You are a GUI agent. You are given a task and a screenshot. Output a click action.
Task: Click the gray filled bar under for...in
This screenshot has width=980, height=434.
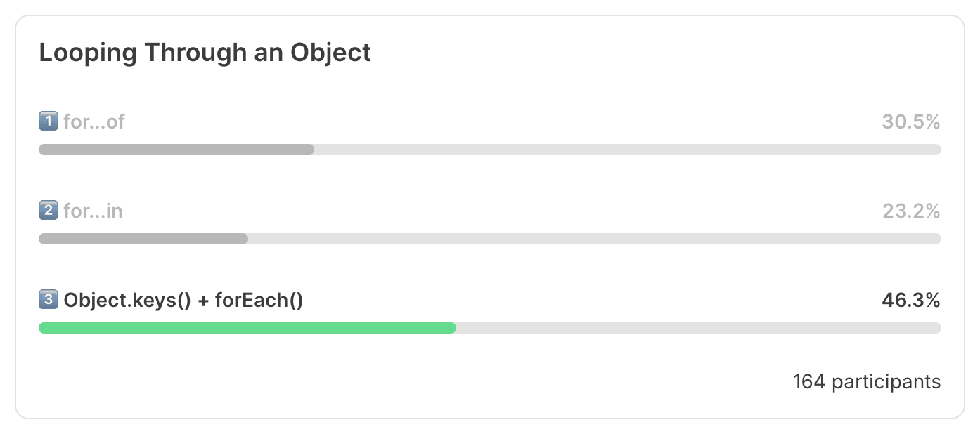(143, 239)
